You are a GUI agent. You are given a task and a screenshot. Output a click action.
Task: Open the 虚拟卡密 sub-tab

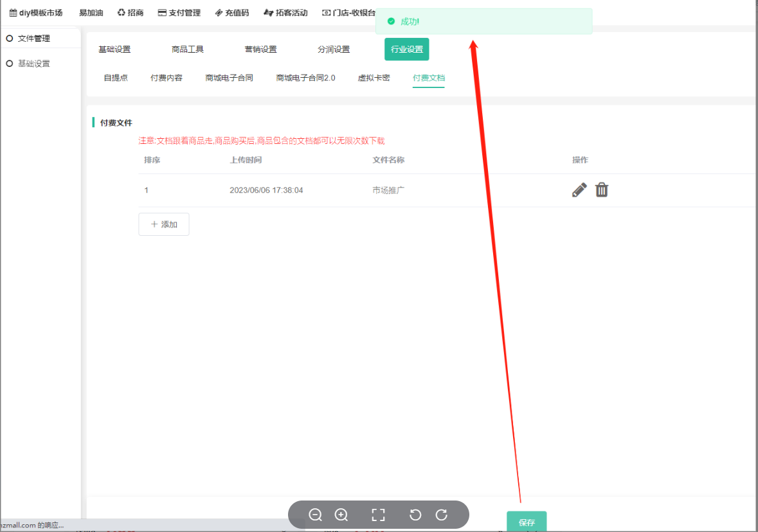coord(374,78)
